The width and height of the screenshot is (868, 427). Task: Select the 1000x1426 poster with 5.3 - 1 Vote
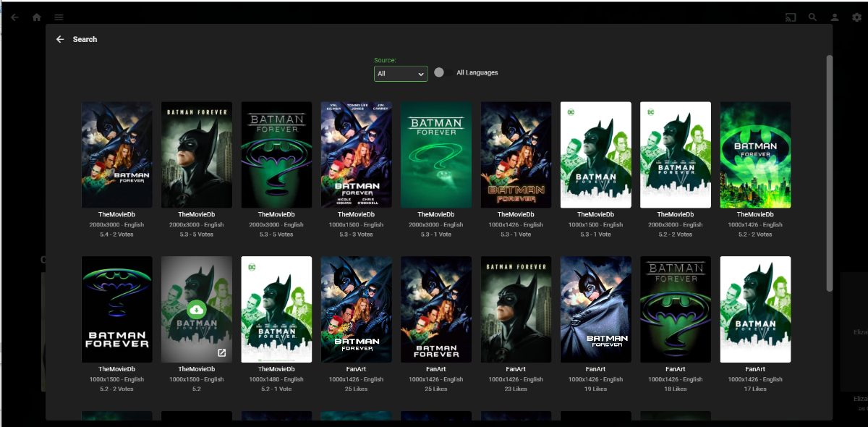coord(516,155)
